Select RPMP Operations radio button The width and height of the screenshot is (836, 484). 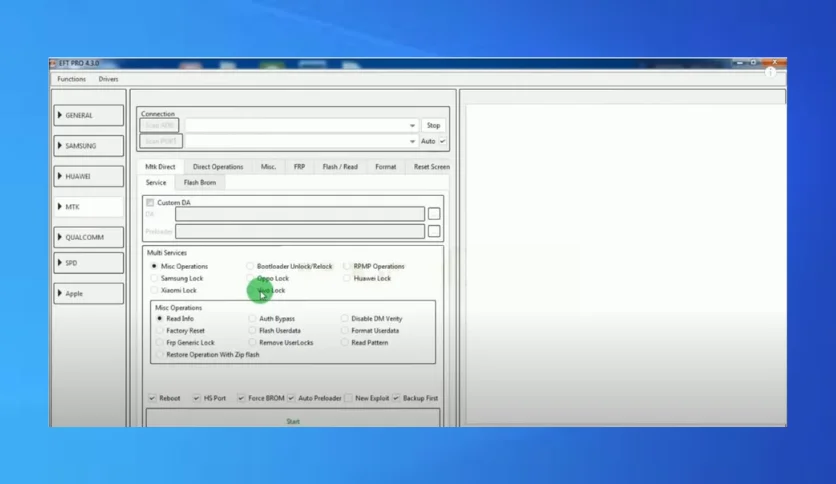(x=347, y=266)
